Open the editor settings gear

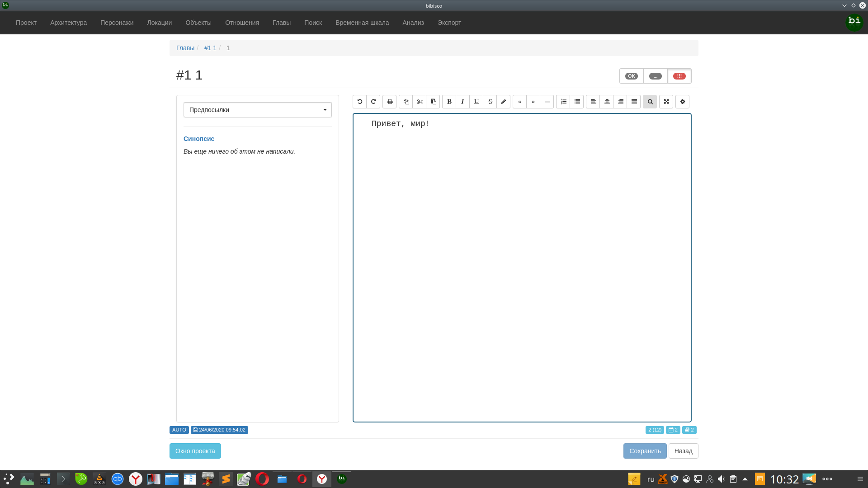(683, 102)
